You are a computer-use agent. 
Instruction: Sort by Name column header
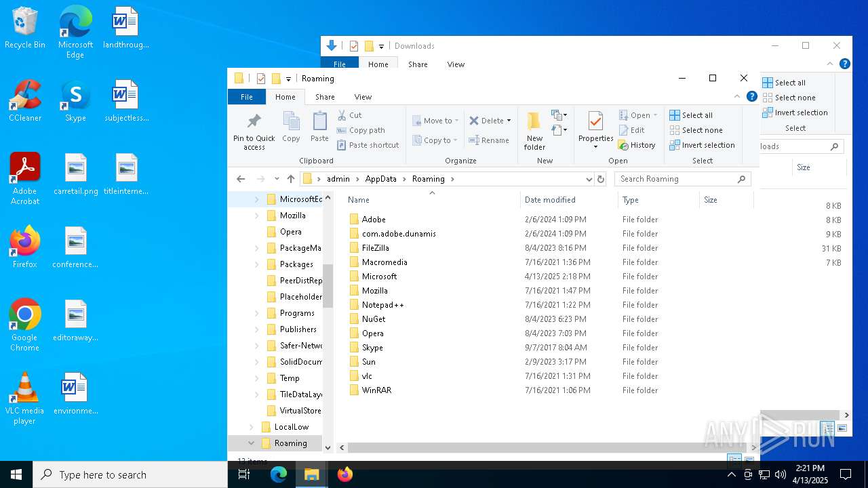431,200
